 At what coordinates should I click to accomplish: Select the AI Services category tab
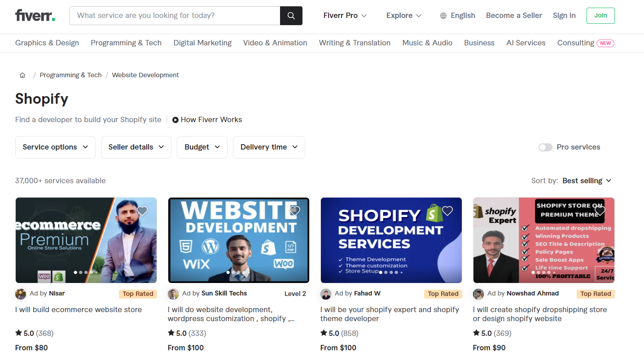pos(526,43)
